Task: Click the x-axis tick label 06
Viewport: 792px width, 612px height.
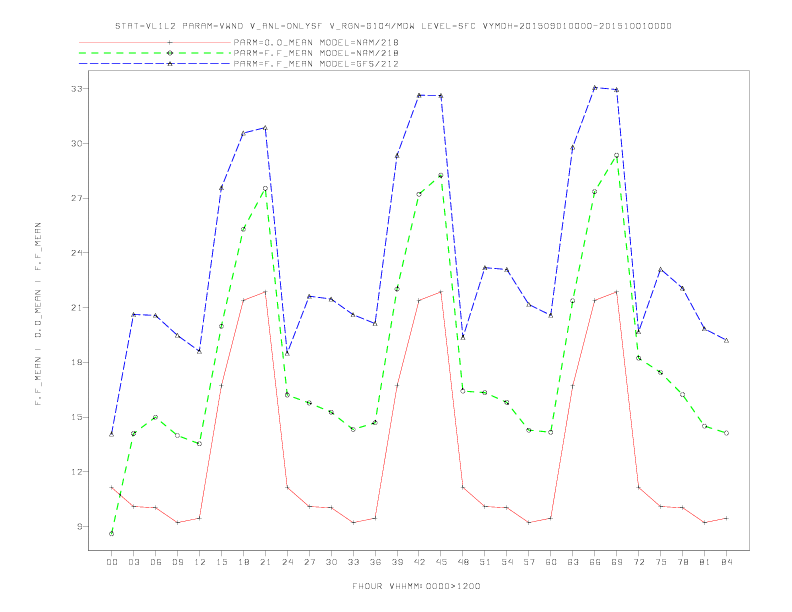Action: click(x=156, y=562)
